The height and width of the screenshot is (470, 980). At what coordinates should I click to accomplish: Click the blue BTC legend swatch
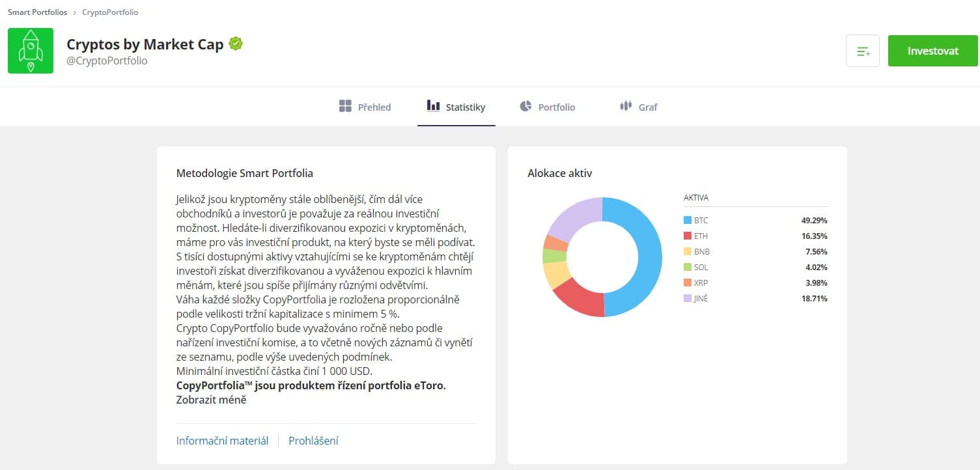688,221
